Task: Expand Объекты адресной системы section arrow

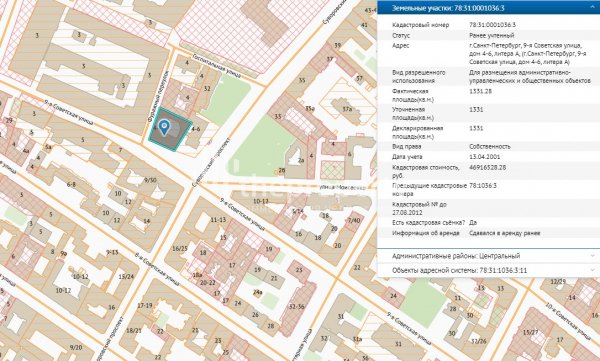Action: coord(593,270)
